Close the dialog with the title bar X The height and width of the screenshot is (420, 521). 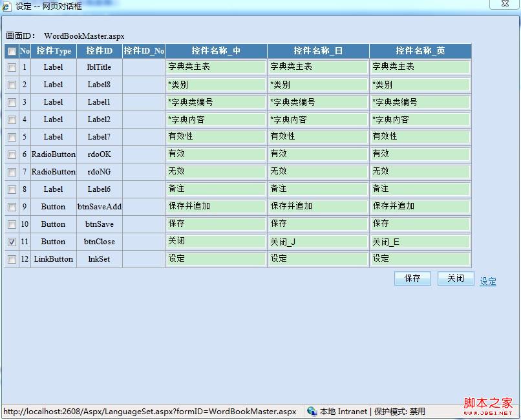click(x=502, y=4)
